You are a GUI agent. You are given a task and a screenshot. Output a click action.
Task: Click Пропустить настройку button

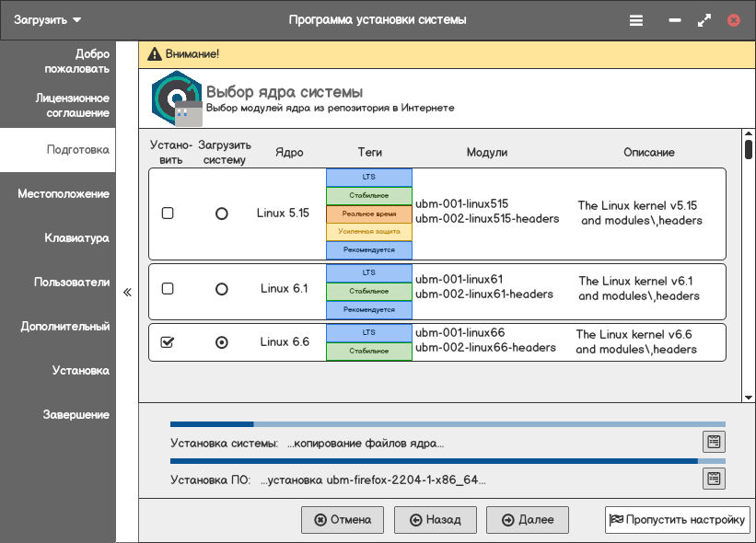pos(677,520)
